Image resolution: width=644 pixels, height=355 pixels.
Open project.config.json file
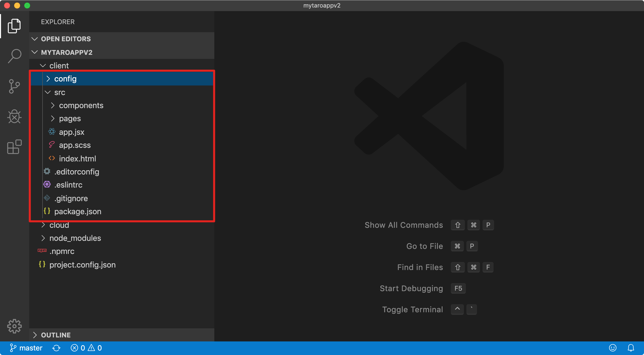pyautogui.click(x=82, y=265)
